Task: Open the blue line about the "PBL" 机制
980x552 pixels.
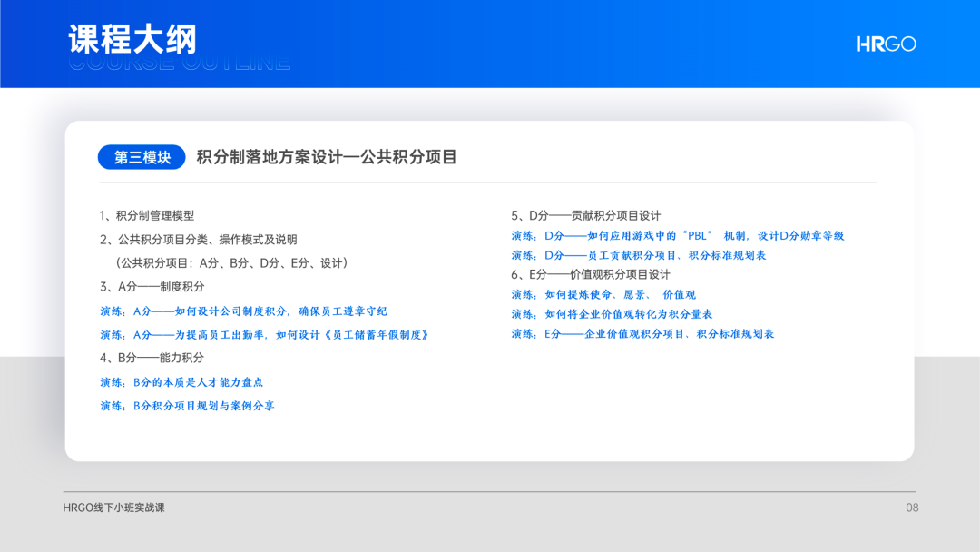Action: pyautogui.click(x=678, y=235)
